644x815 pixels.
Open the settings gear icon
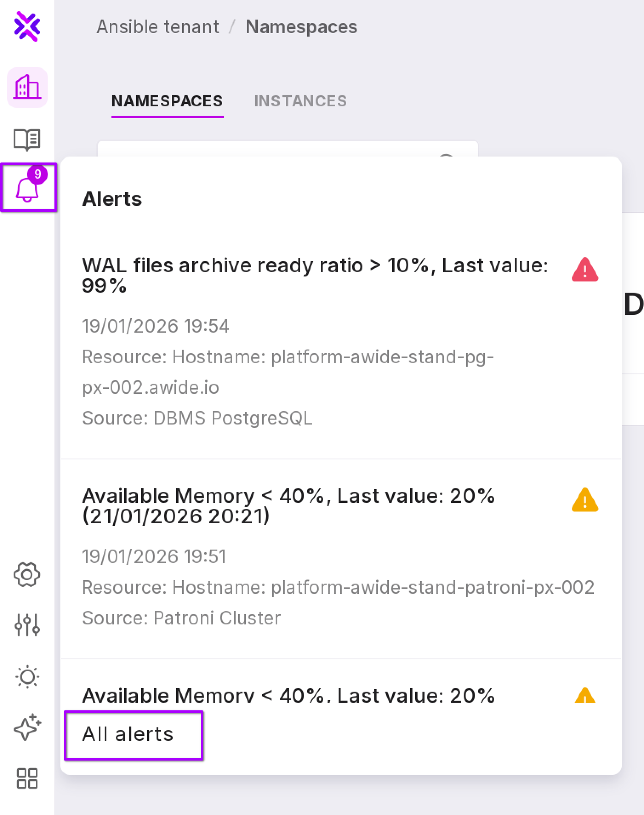27,575
